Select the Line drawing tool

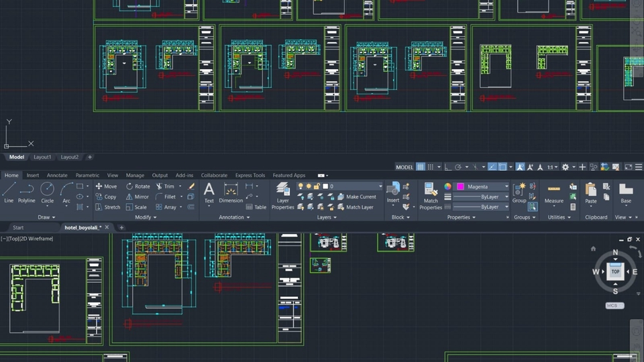pos(9,192)
